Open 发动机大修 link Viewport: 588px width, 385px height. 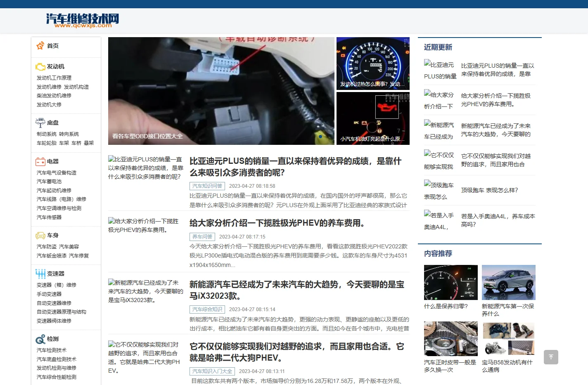[49, 105]
